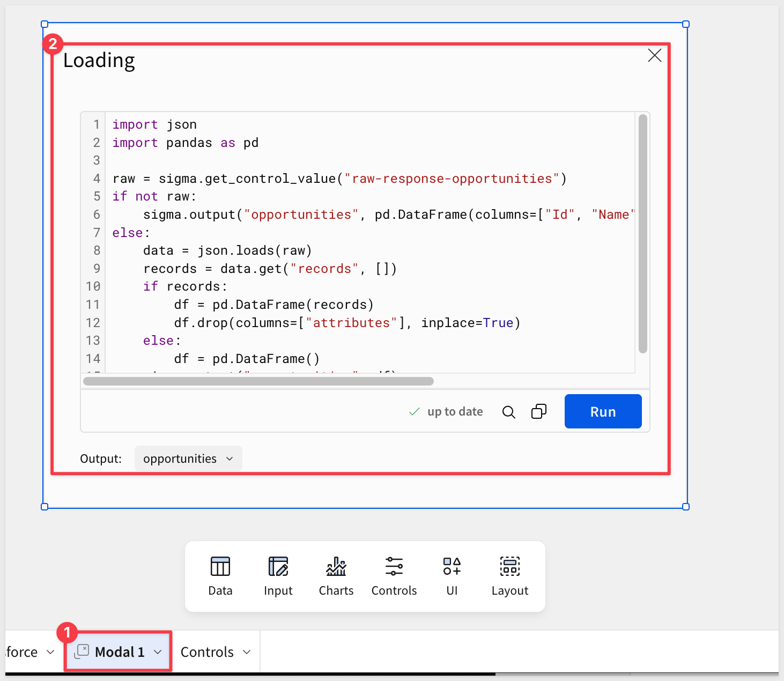Open the Controls tab chevron menu
This screenshot has width=784, height=681.
pos(247,652)
